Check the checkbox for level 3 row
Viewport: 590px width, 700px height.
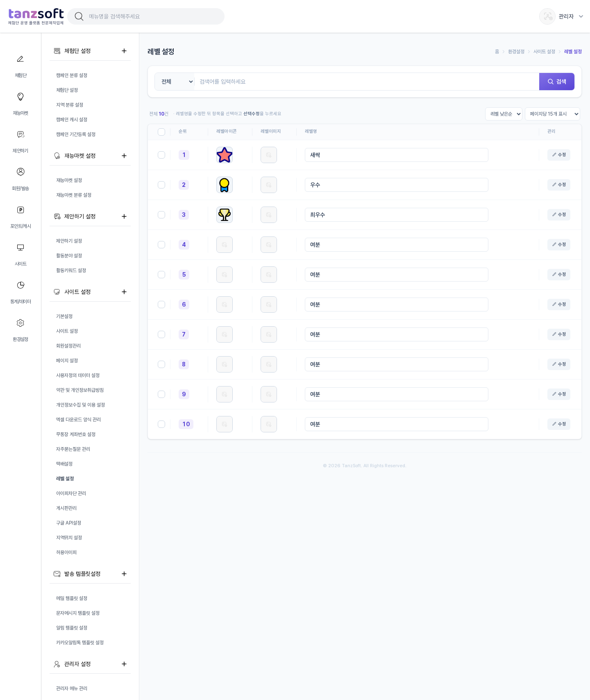(x=161, y=215)
